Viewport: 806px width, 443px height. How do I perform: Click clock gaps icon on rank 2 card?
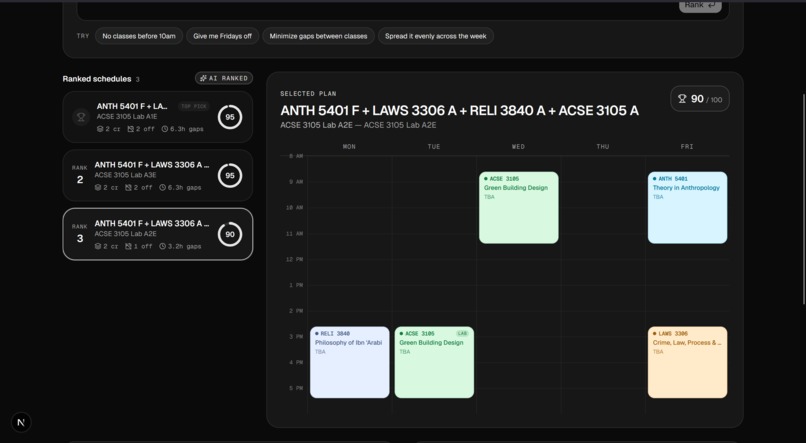pos(162,188)
